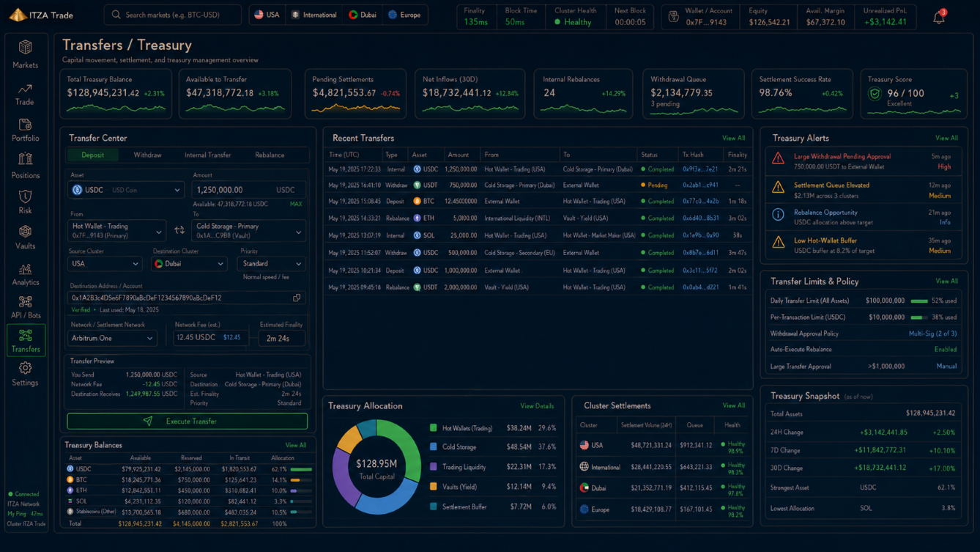Click Multi-Sig (2 of 3) policy link
Image resolution: width=980 pixels, height=552 pixels.
(x=932, y=334)
